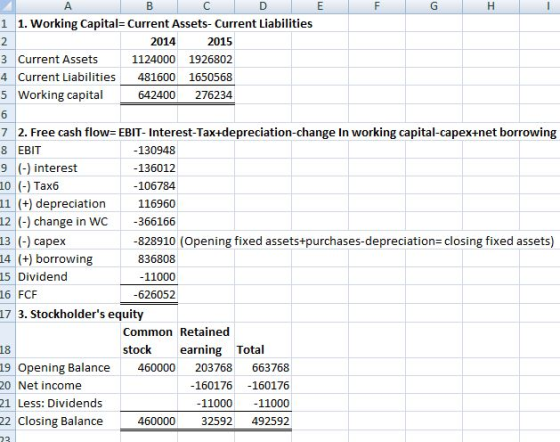Image resolution: width=560 pixels, height=442 pixels.
Task: Select column C header
Action: pyautogui.click(x=206, y=6)
